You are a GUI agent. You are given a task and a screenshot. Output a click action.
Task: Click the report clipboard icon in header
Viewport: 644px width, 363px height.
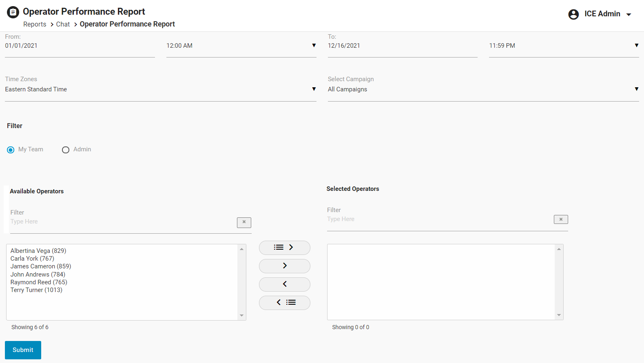13,12
